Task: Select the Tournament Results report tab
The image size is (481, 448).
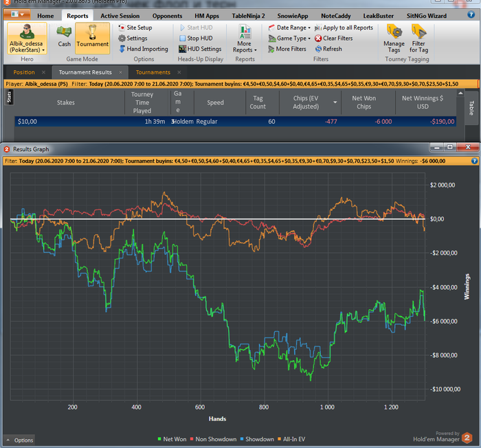Action: coord(85,72)
